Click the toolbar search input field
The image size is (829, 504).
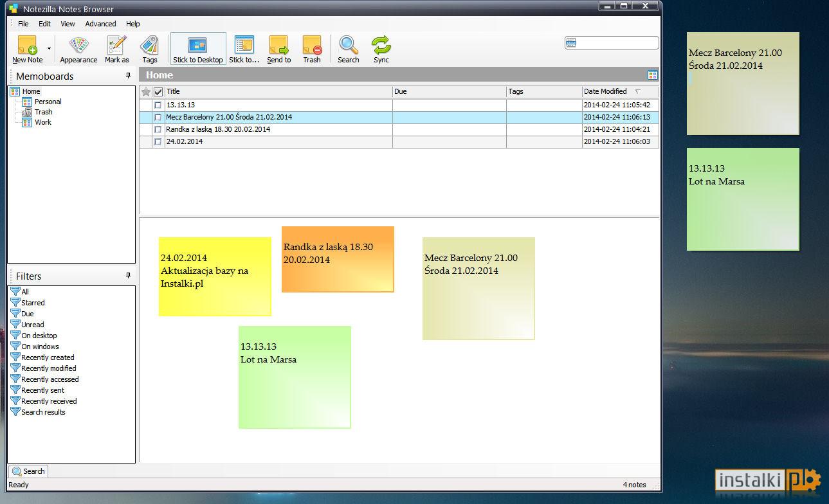point(612,43)
